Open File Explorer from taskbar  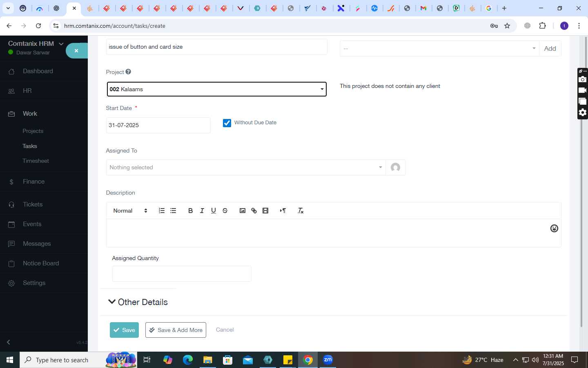point(208,360)
